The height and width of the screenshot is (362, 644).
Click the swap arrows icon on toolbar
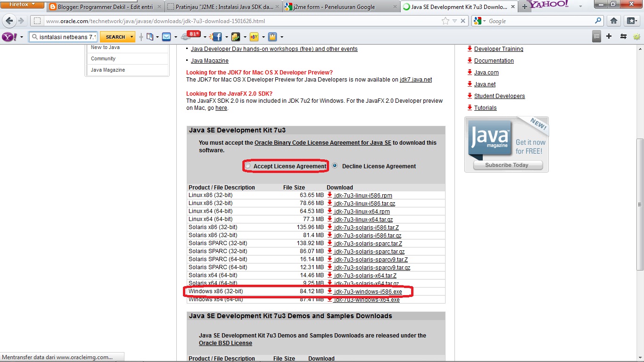623,36
